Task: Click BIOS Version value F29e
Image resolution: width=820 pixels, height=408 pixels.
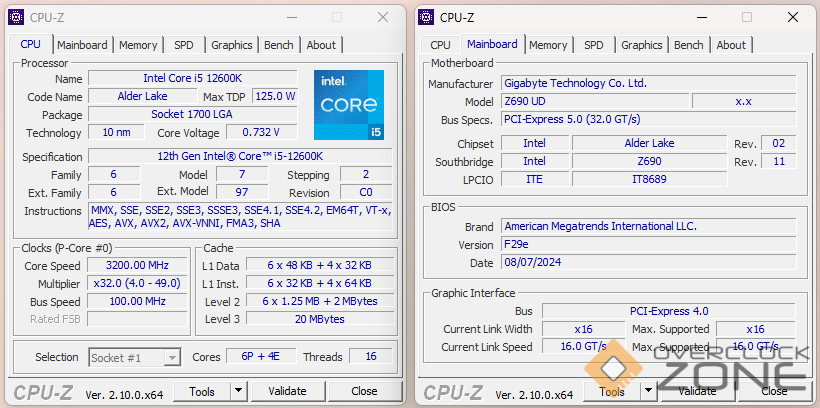Action: [x=648, y=244]
